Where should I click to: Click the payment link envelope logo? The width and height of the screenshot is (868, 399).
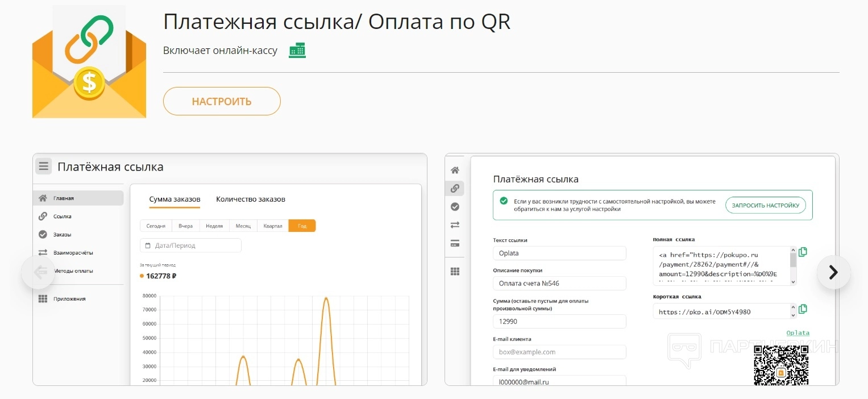click(x=89, y=63)
